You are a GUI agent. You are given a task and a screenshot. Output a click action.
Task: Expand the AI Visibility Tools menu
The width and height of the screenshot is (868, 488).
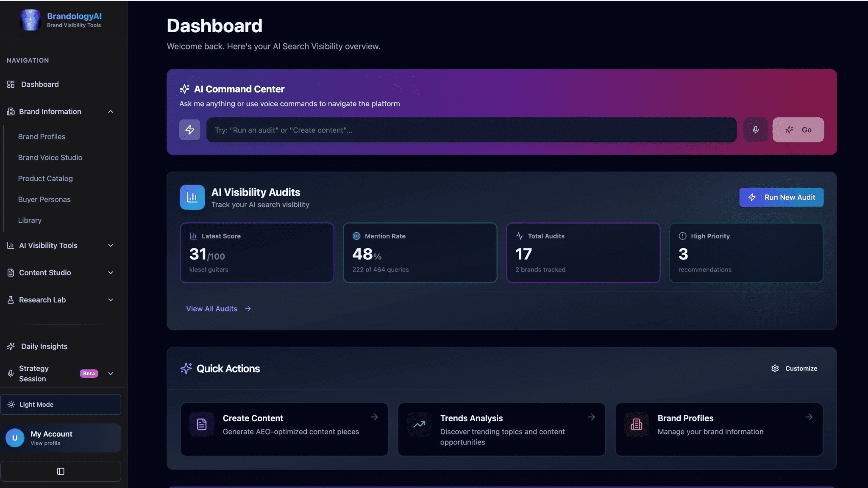click(111, 245)
